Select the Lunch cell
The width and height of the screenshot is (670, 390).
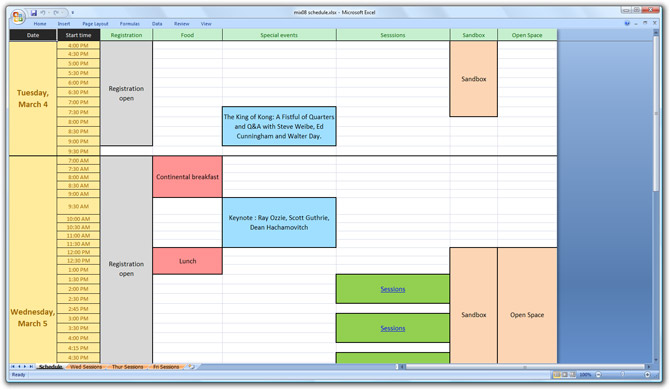187,261
